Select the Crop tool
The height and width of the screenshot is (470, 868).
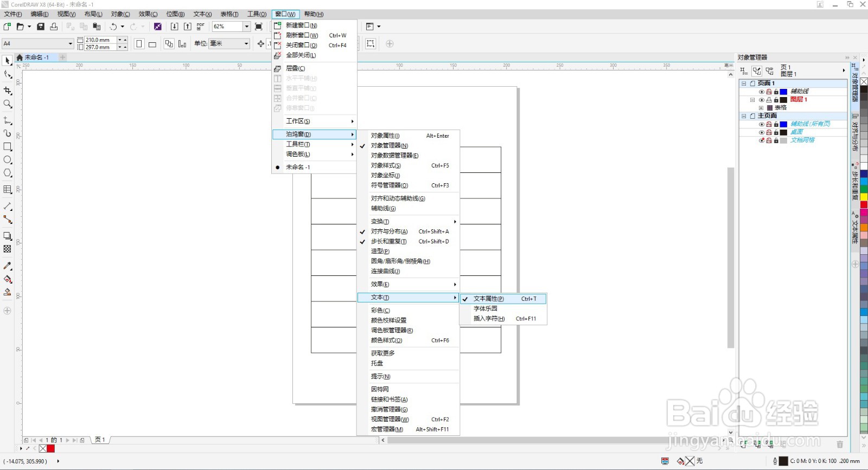point(8,91)
